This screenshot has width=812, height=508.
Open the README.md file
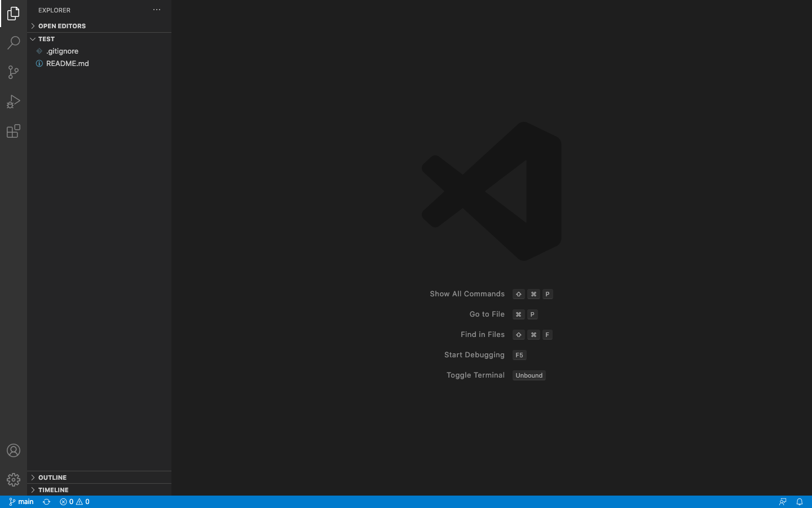point(67,64)
